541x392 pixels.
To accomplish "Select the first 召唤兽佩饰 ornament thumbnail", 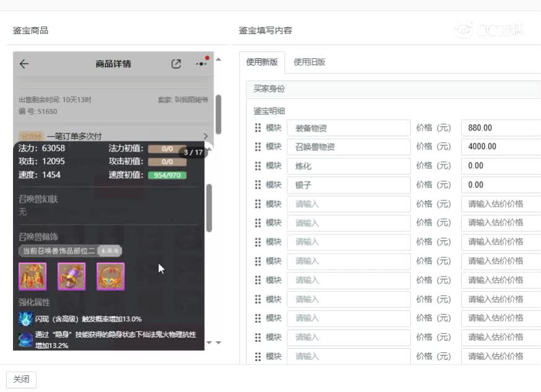I will tap(32, 276).
